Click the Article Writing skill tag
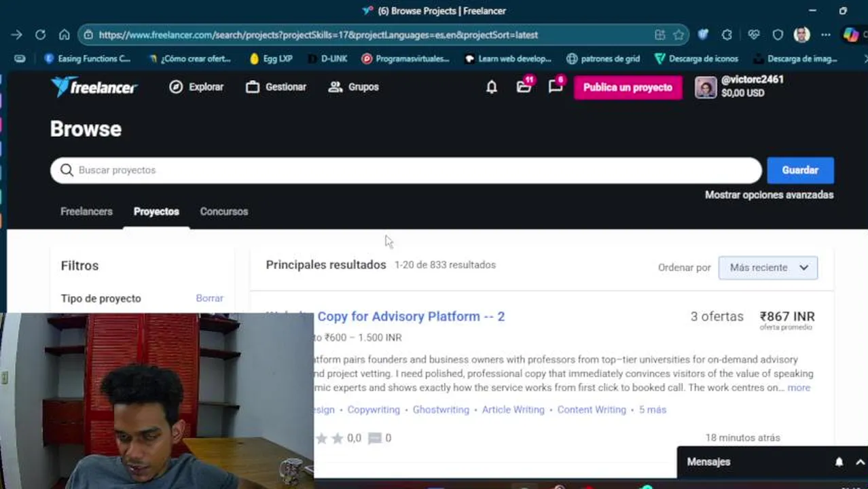Viewport: 868px width, 489px height. tap(513, 410)
